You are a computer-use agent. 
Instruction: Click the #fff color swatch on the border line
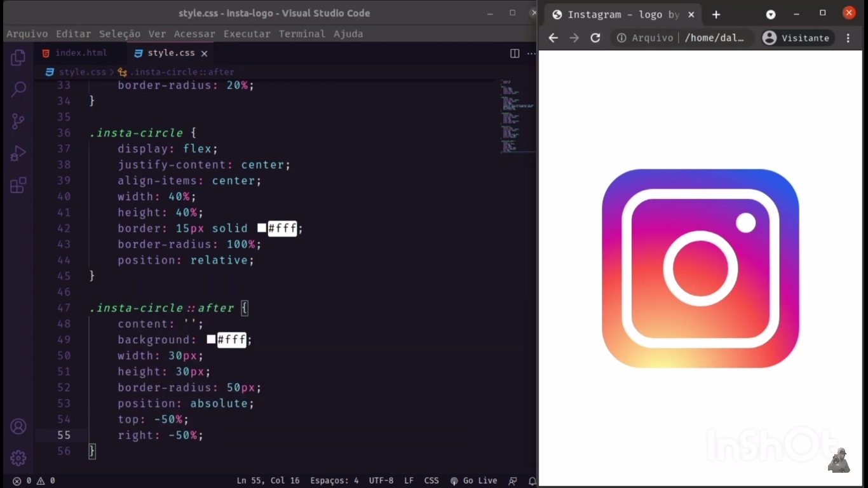[261, 228]
